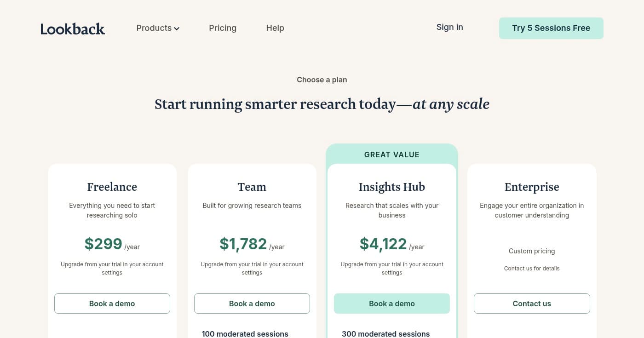Click the Choose a plan label
644x338 pixels.
coord(322,80)
